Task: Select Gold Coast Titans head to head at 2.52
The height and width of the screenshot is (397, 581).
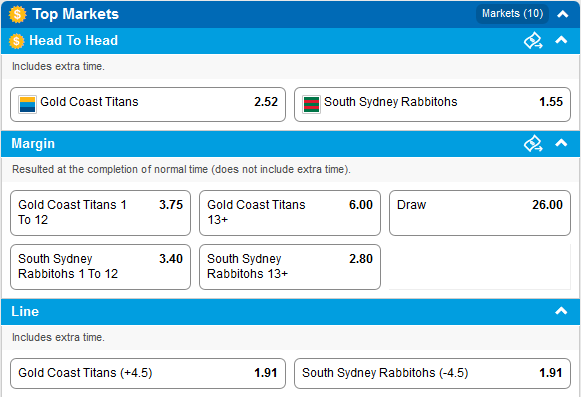Action: point(148,104)
